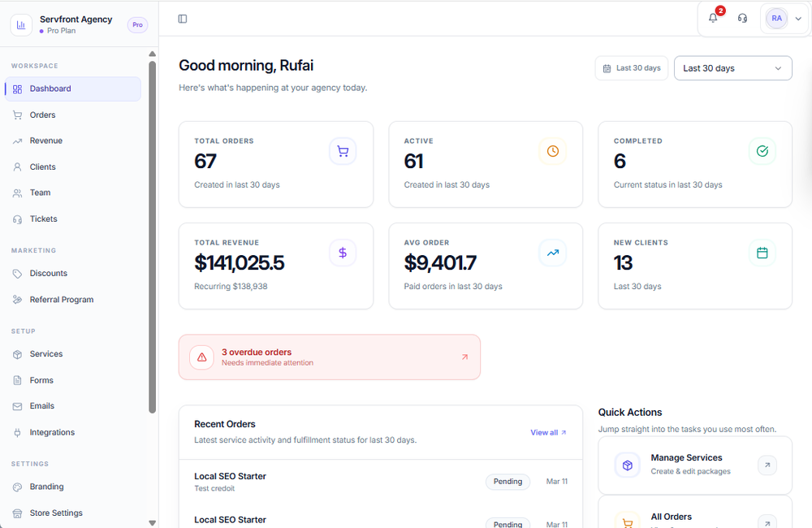This screenshot has height=528, width=812.
Task: Click the Servfront Agency logo icon
Action: click(21, 24)
